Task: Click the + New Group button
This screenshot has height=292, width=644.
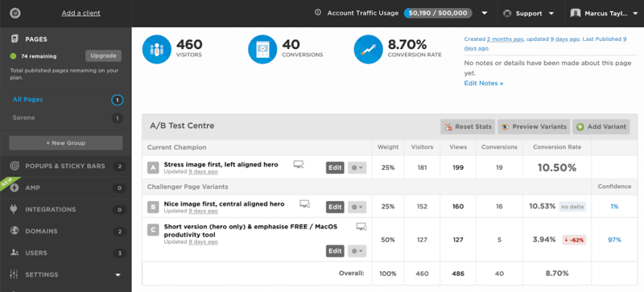Action: pos(66,143)
